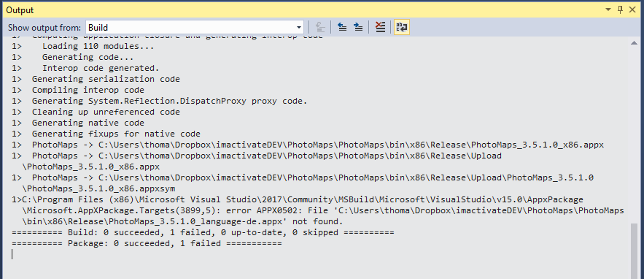The image size is (644, 279).
Task: Toggle auto hide pin for Output panel
Action: click(x=620, y=10)
